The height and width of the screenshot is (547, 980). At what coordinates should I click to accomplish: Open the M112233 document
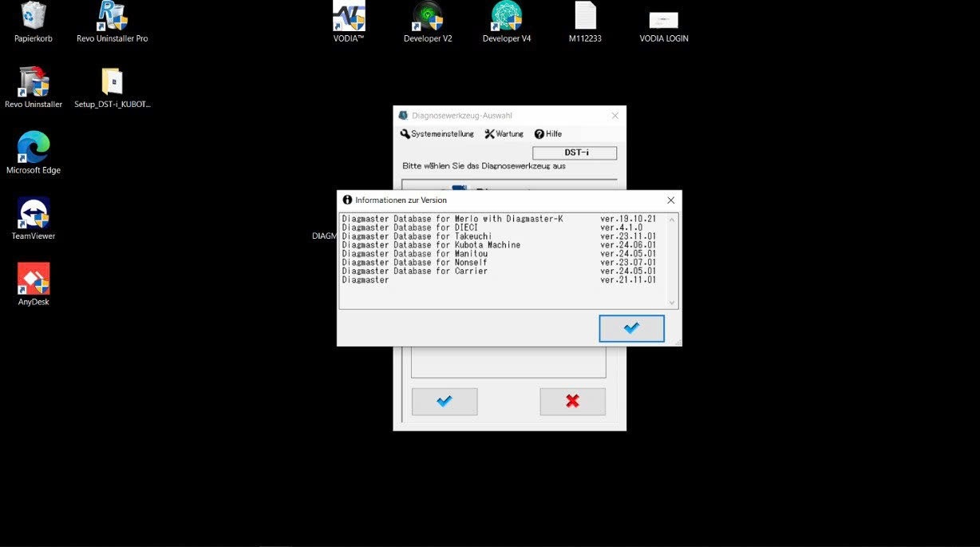585,16
